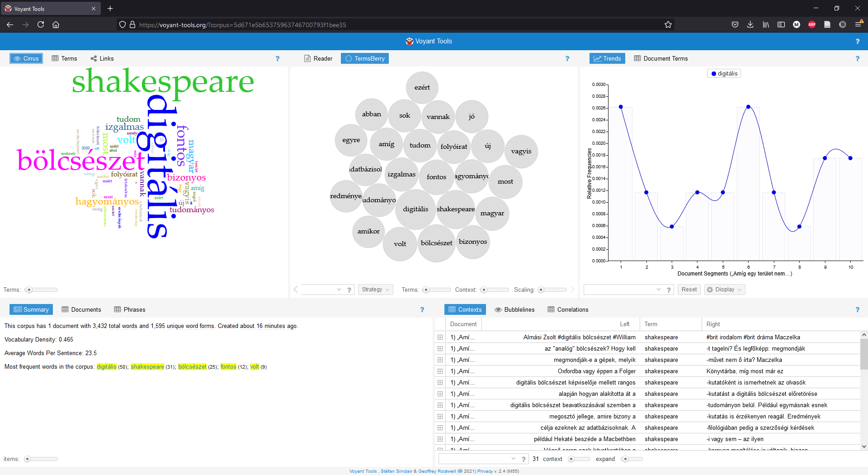Click the Cirrus Terms slider
The height and width of the screenshot is (475, 868).
[42, 290]
